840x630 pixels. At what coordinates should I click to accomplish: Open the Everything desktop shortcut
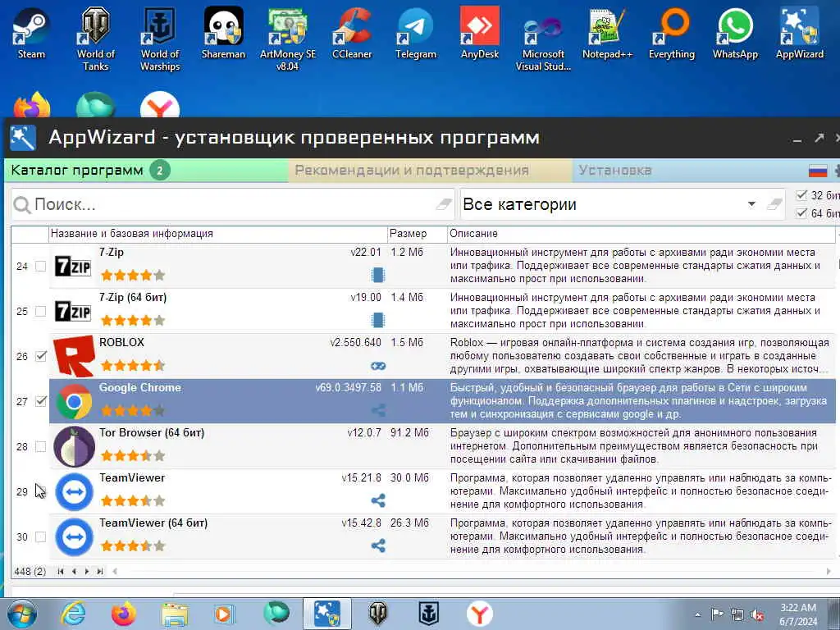tap(671, 32)
